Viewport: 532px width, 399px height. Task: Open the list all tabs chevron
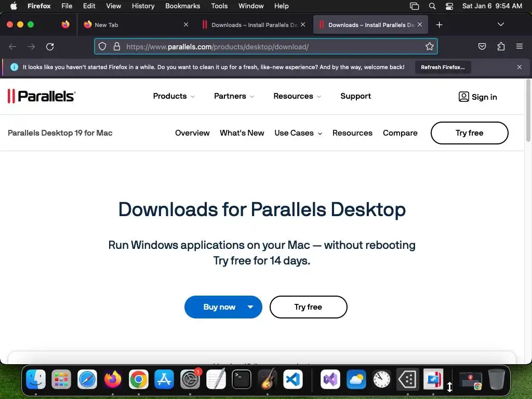coord(501,24)
